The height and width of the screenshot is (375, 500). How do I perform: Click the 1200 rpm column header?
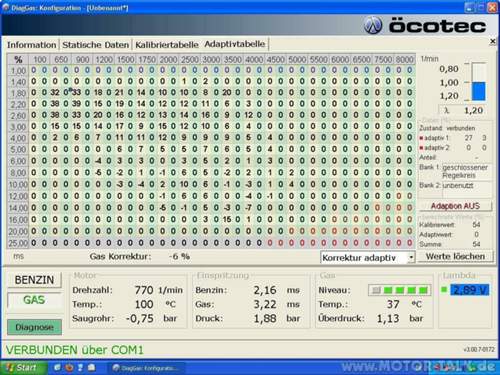[104, 60]
